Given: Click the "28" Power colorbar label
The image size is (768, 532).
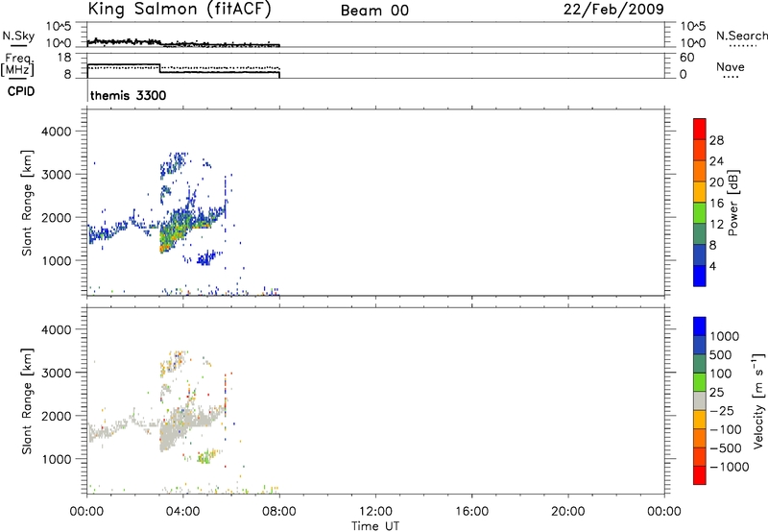Looking at the screenshot, I should coord(716,140).
